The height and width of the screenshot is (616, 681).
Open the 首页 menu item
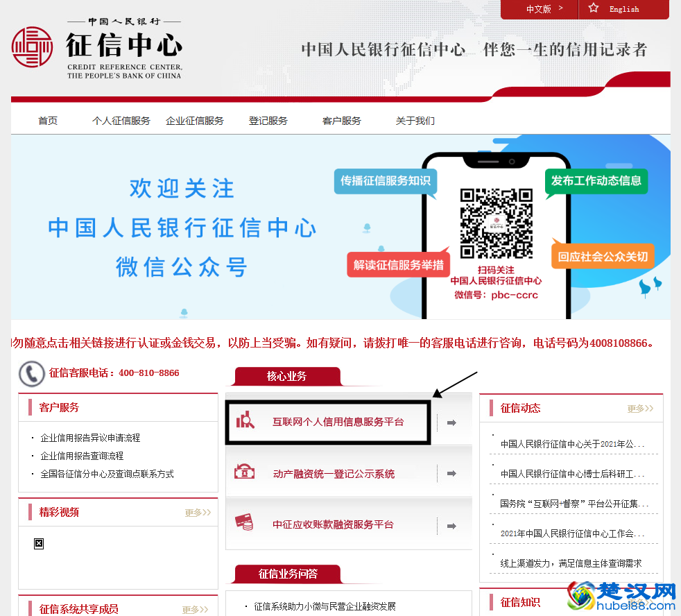coord(48,121)
